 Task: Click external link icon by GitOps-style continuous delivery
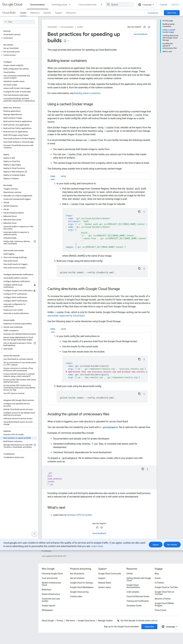35,241
